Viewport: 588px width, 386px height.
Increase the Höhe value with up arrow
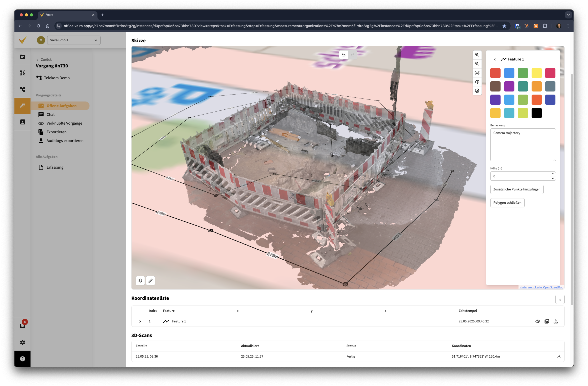coord(553,174)
